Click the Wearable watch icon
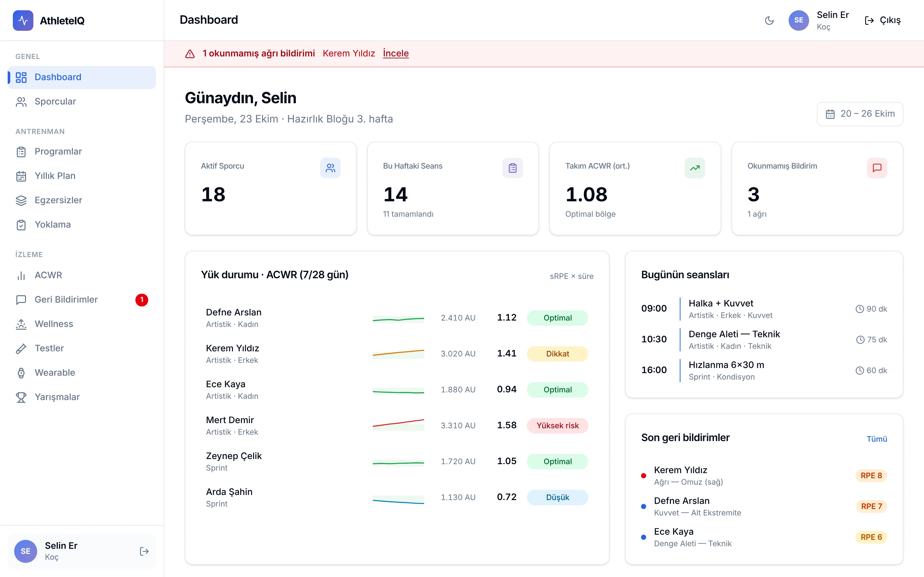Image resolution: width=924 pixels, height=577 pixels. coord(21,373)
